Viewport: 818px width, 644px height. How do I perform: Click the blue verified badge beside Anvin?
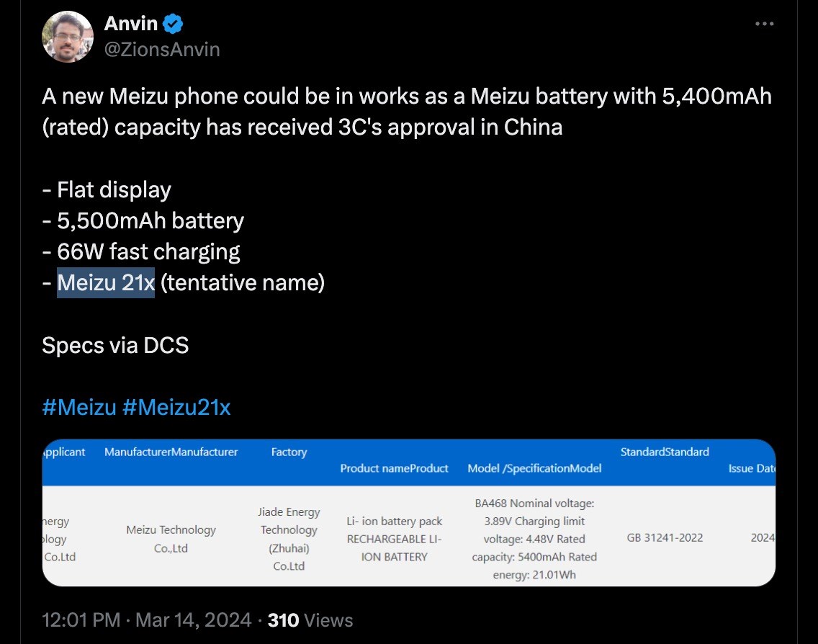(x=171, y=22)
